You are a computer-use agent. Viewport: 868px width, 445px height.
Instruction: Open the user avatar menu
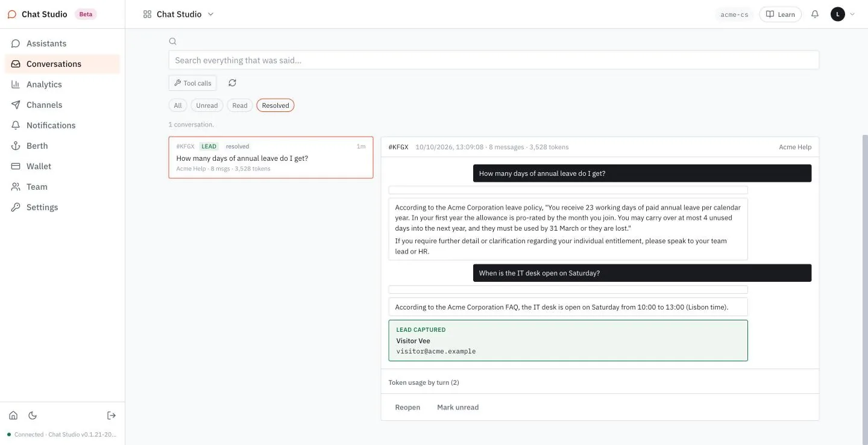843,14
